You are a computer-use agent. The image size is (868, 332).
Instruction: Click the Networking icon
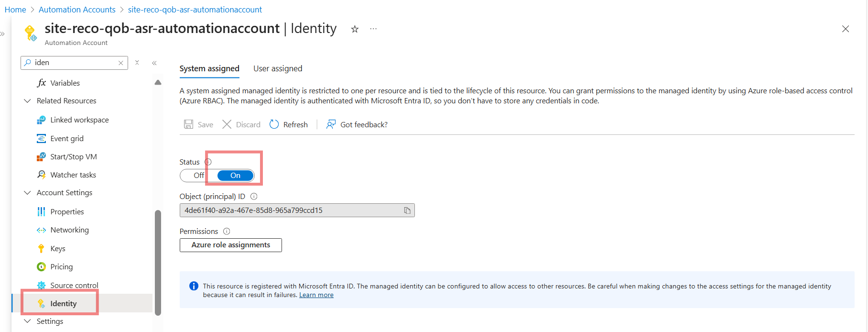pyautogui.click(x=42, y=230)
